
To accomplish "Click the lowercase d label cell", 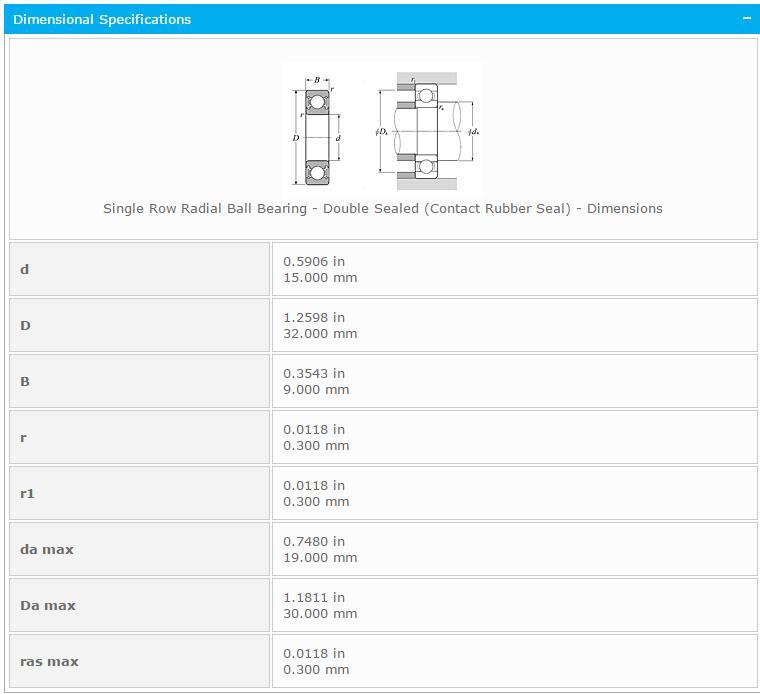I will (x=139, y=269).
